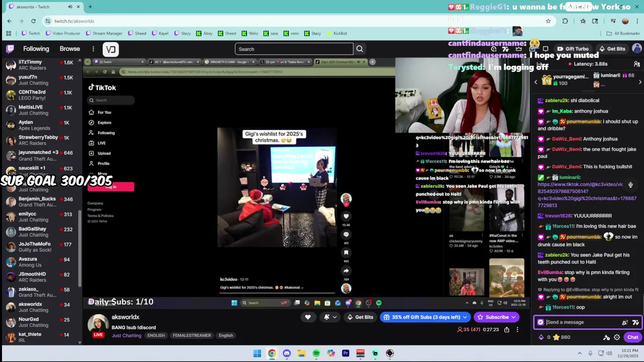Open the emote picker in chat box
This screenshot has height=362, width=644.
point(635,322)
